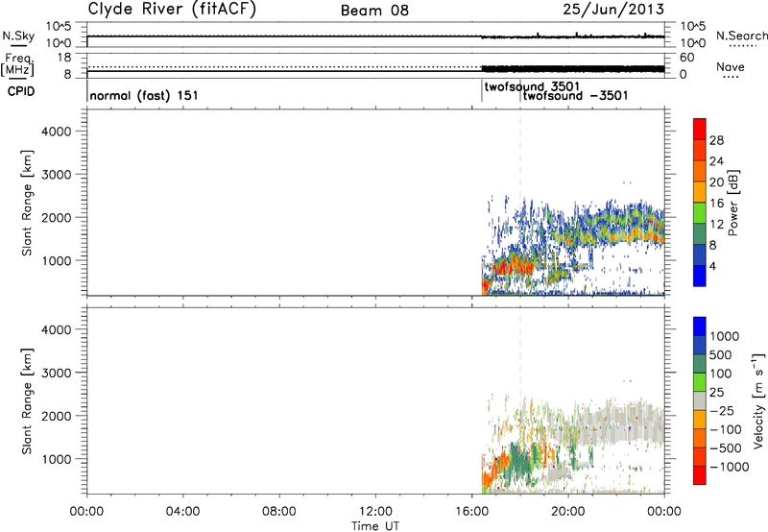
Task: Click the thick black frequency band after 16:00
Action: 573,69
